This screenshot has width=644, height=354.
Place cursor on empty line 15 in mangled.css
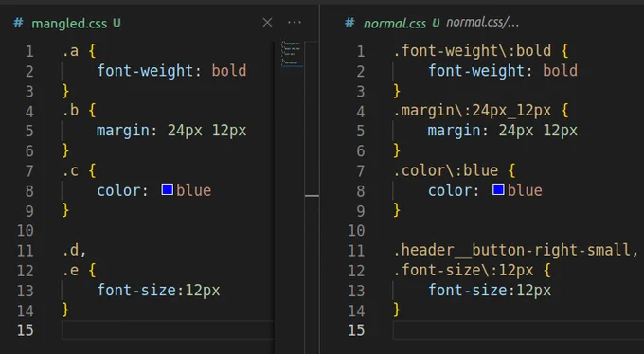[x=168, y=329]
